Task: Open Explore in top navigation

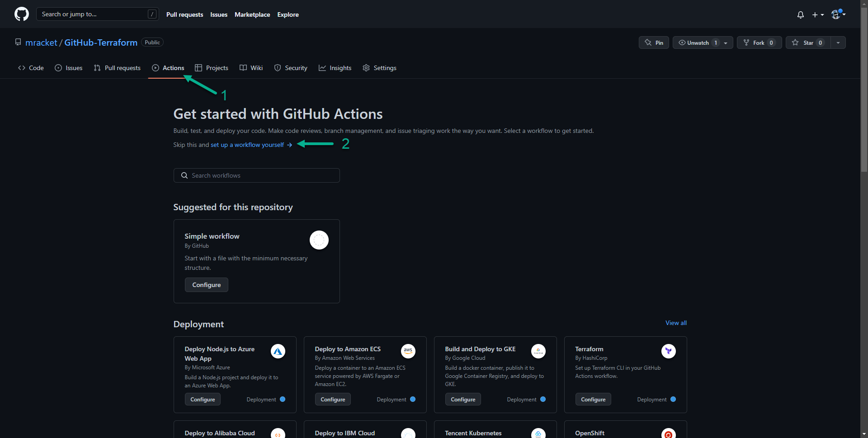Action: (x=288, y=14)
